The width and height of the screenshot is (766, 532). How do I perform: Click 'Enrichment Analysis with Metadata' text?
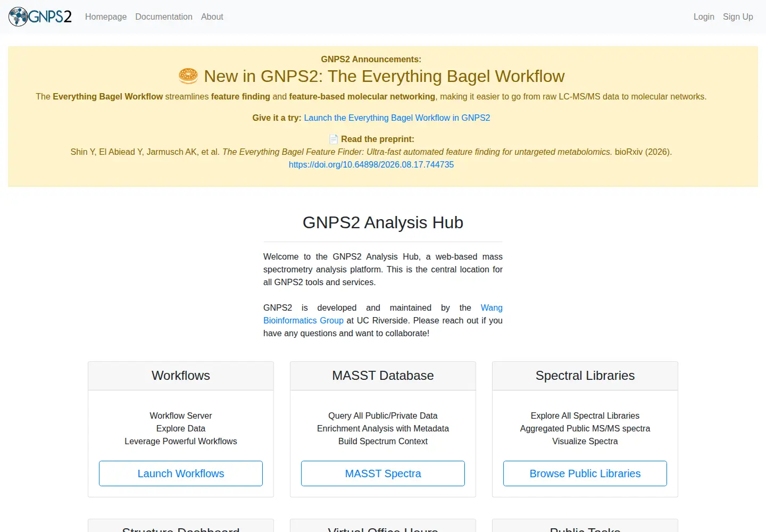[383, 428]
